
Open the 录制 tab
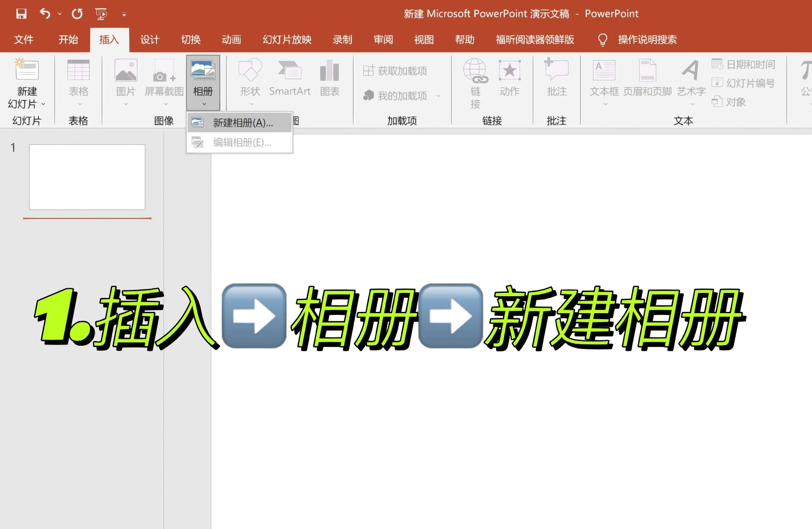(x=342, y=39)
